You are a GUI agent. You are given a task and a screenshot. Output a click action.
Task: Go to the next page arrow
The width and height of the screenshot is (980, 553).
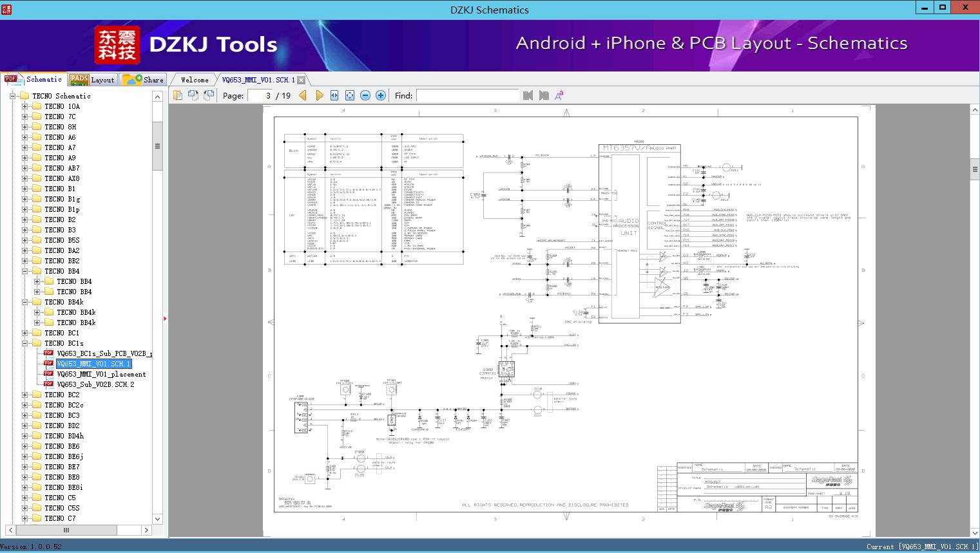pyautogui.click(x=319, y=95)
